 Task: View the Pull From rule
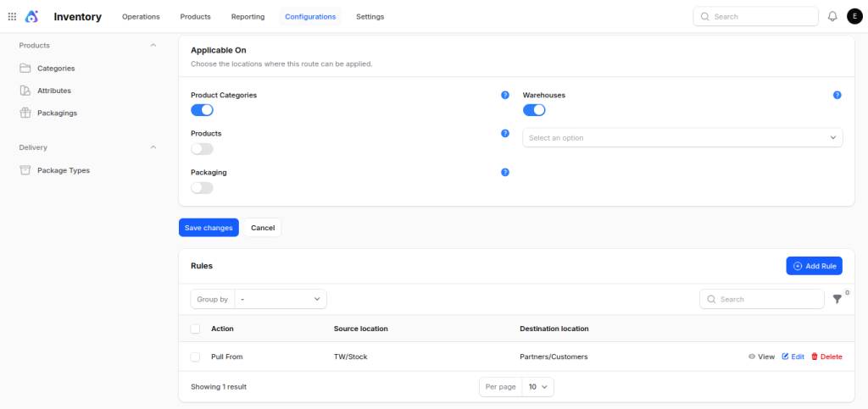tap(761, 357)
